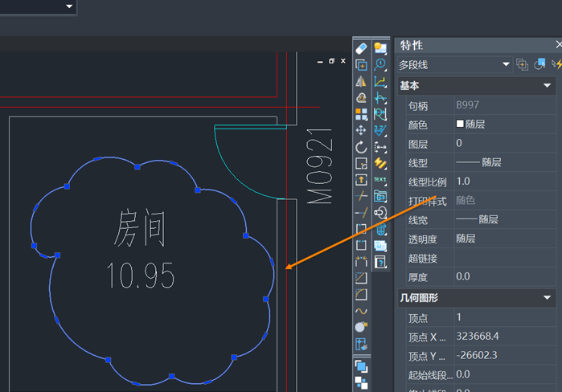Select the Erase tool

(361, 48)
